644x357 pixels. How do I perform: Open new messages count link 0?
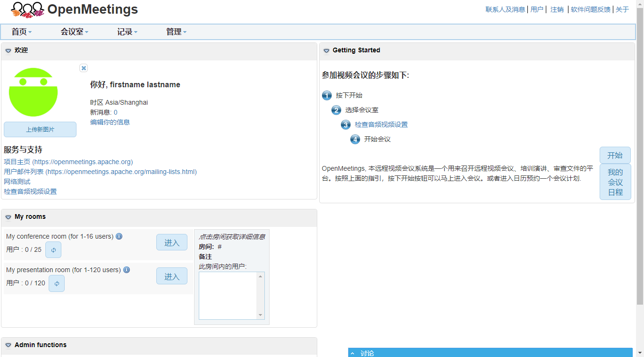(x=116, y=112)
